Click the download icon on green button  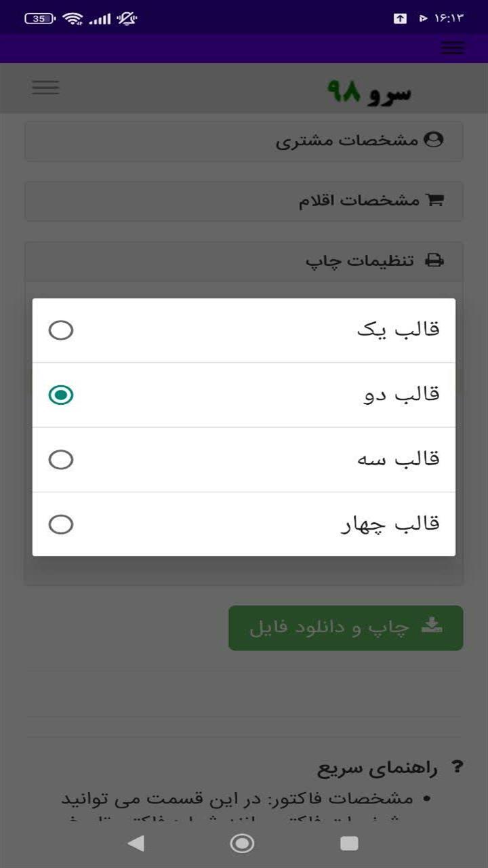tap(432, 626)
